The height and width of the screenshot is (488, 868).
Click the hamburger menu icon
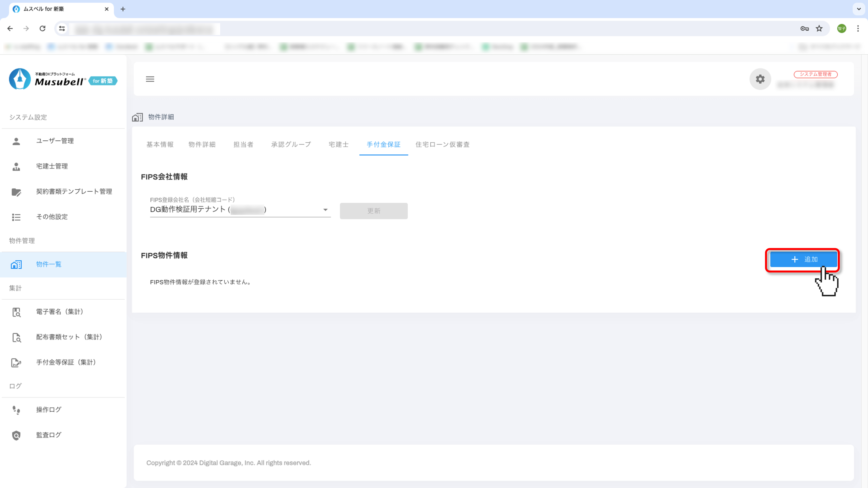click(x=150, y=79)
